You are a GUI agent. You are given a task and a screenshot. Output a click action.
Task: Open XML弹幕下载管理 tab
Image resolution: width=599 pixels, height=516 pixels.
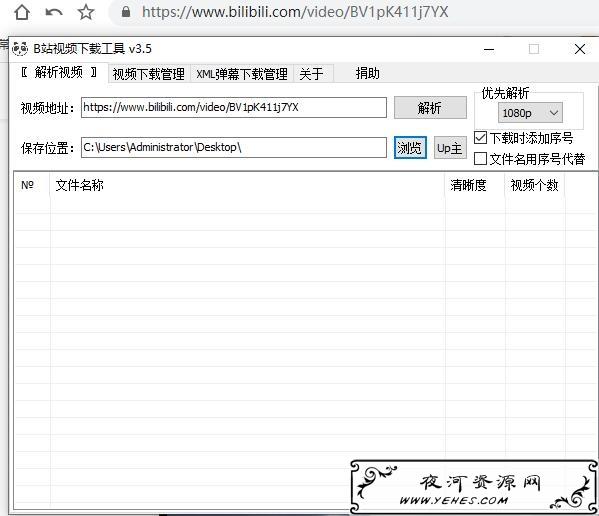[x=242, y=74]
